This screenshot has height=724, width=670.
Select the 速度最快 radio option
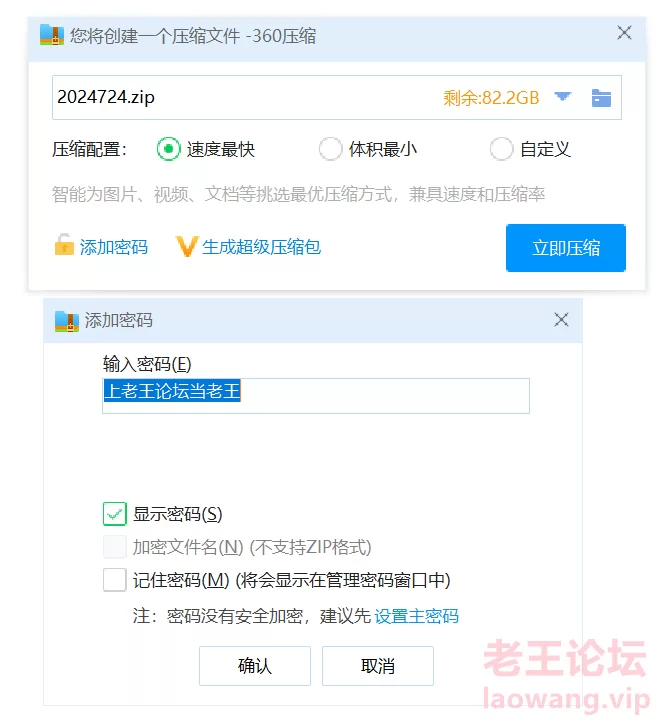pos(169,149)
